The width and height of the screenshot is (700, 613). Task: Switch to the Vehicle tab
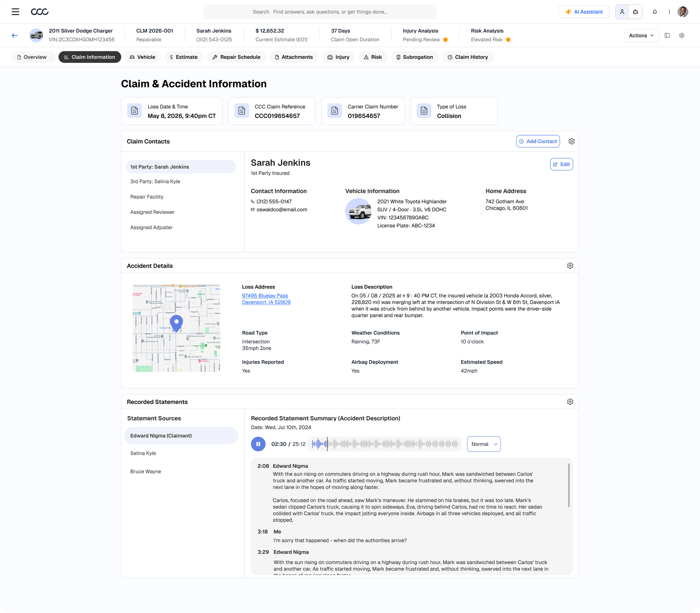pos(143,57)
